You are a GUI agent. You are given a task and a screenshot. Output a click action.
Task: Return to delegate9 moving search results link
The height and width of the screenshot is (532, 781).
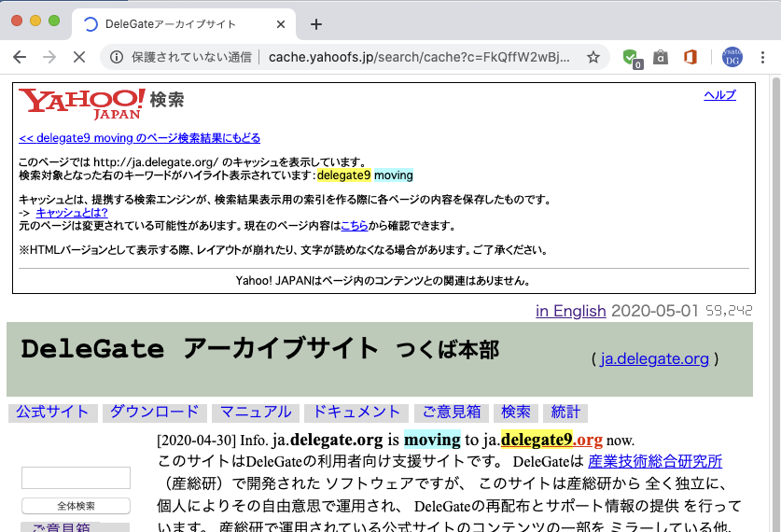click(x=140, y=138)
